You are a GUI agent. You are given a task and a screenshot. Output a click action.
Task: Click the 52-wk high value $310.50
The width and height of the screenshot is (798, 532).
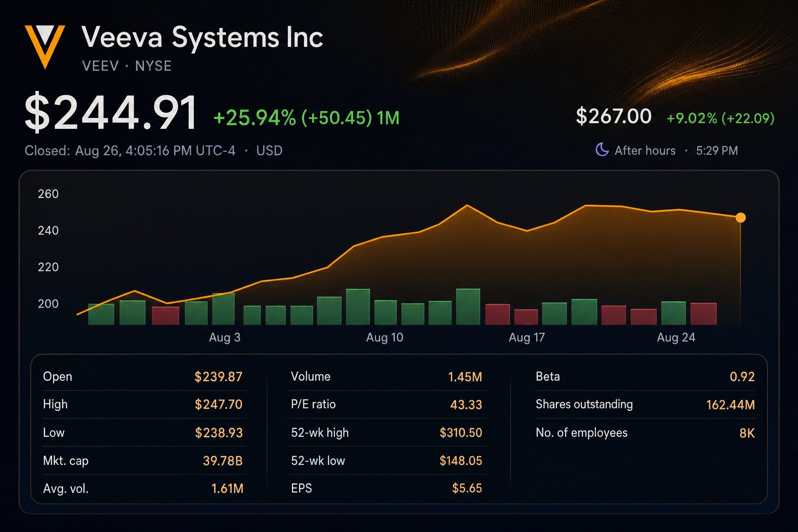(461, 433)
